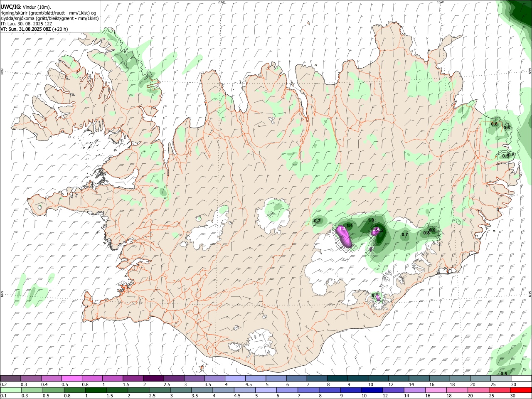Select the rose-red swatch labeled 25 in lower legend row
This screenshot has width=532, height=399.
[500, 390]
